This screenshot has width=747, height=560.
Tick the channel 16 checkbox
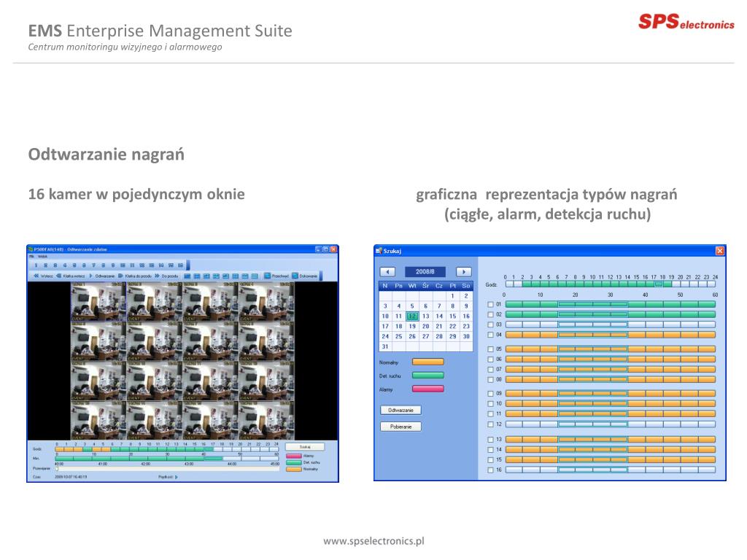coord(490,470)
